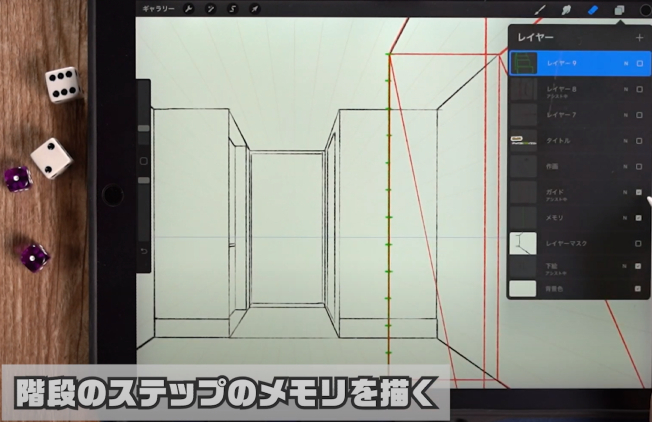Select the Selection S tool

point(233,9)
